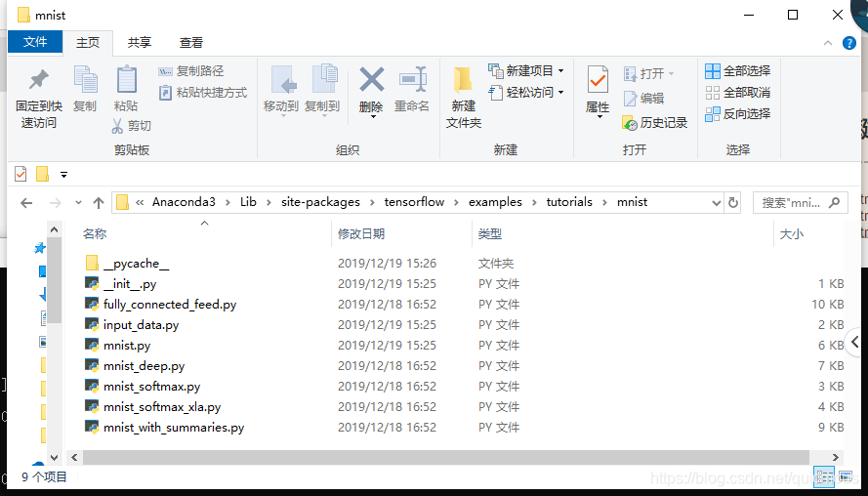Click the Refresh button by address bar
Viewport: 868px width, 496px height.
[x=733, y=203]
